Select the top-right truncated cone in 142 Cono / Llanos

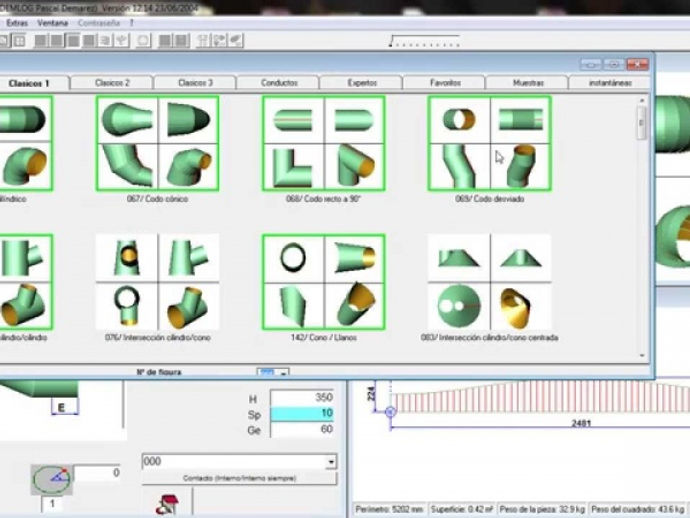point(354,258)
